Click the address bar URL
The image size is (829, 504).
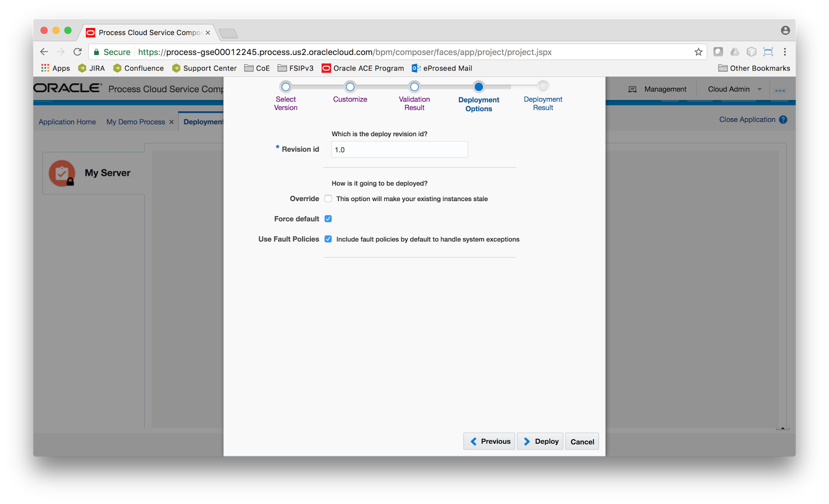345,52
